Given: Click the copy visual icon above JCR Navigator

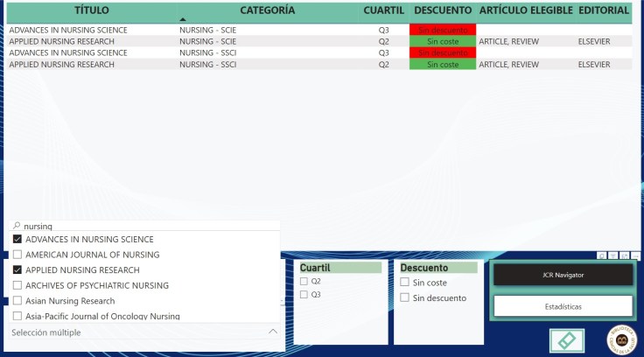Looking at the screenshot, I should pos(602,255).
